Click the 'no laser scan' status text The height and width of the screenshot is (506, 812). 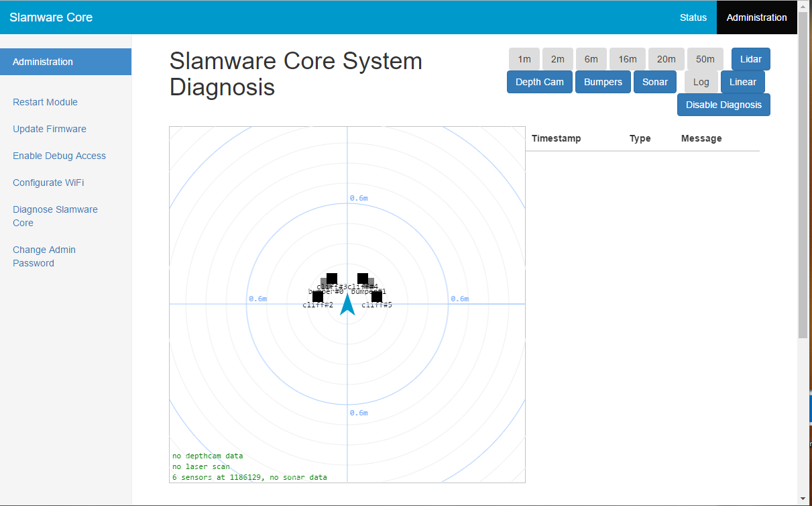point(201,466)
